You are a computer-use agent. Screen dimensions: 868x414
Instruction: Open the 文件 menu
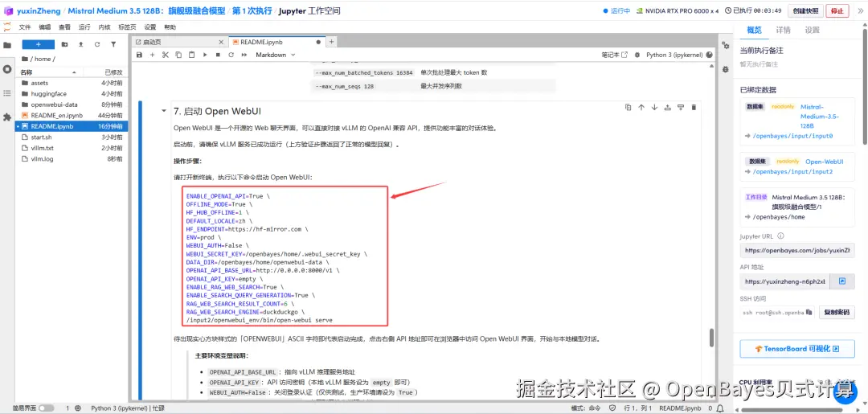point(25,27)
